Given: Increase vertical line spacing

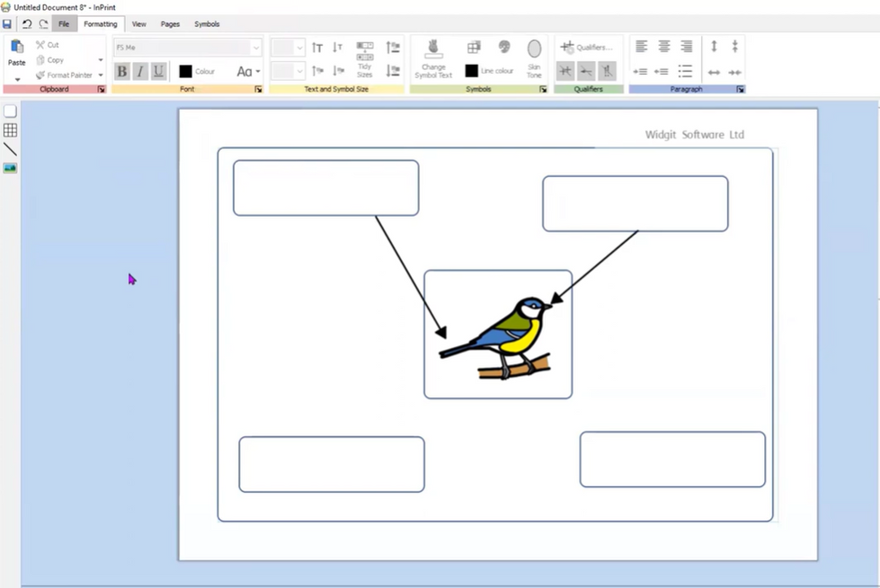Looking at the screenshot, I should coord(714,47).
